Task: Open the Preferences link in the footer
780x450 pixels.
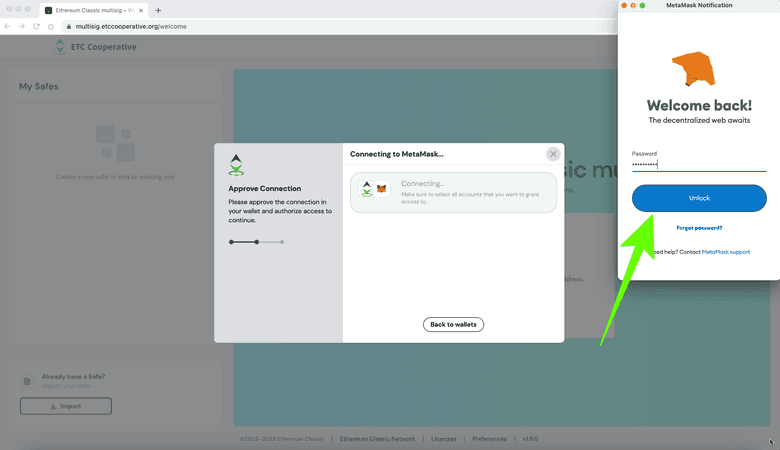Action: [489, 439]
